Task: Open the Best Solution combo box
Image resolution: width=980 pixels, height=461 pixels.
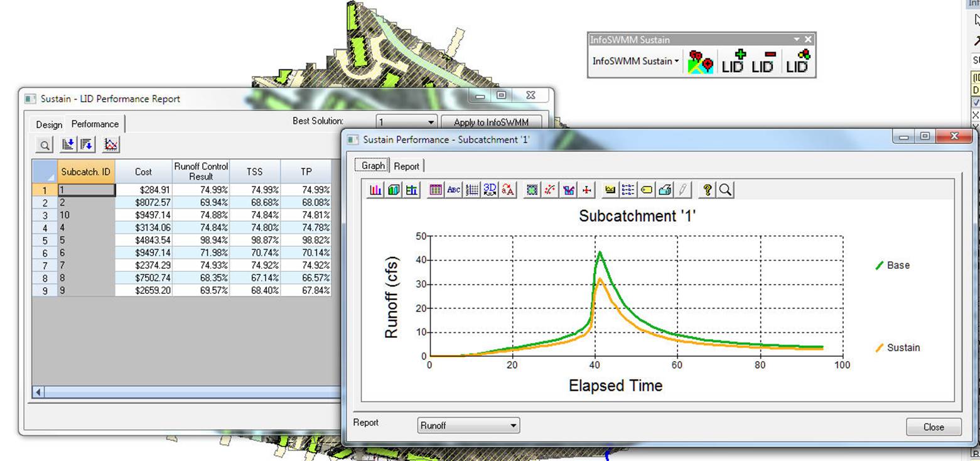Action: pyautogui.click(x=407, y=122)
